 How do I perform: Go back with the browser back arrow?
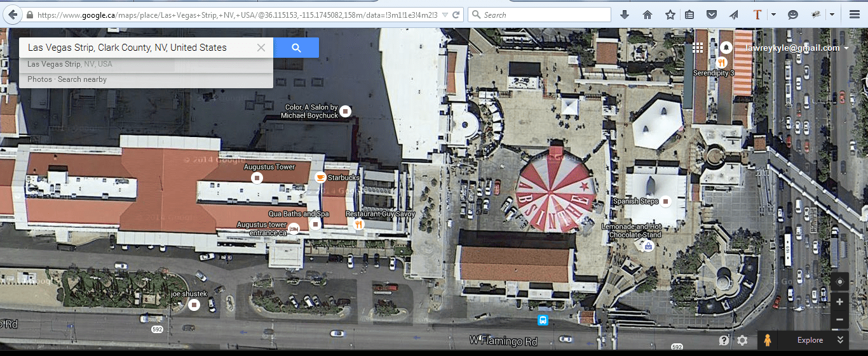[x=12, y=15]
